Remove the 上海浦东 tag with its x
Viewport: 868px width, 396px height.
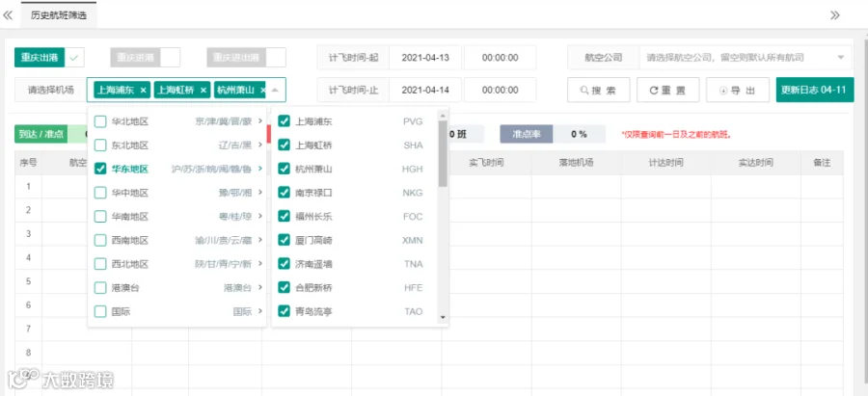144,91
